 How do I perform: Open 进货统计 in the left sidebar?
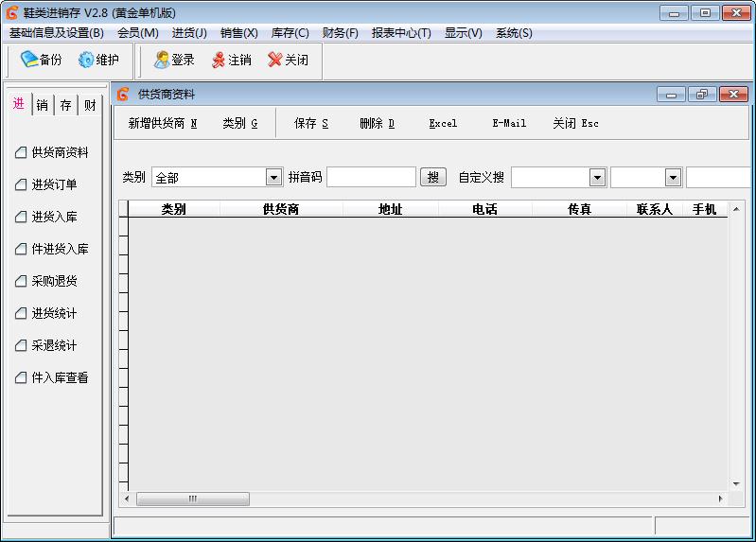[x=45, y=313]
